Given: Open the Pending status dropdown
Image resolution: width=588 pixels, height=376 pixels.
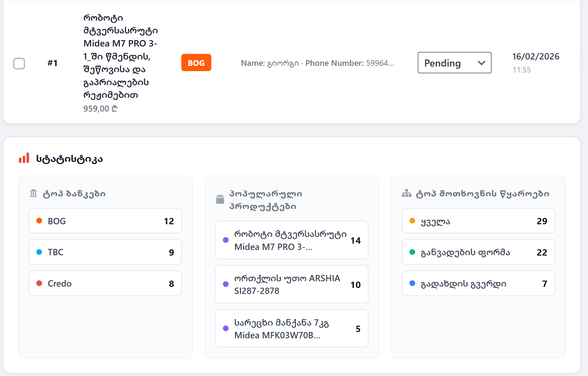Looking at the screenshot, I should [454, 63].
